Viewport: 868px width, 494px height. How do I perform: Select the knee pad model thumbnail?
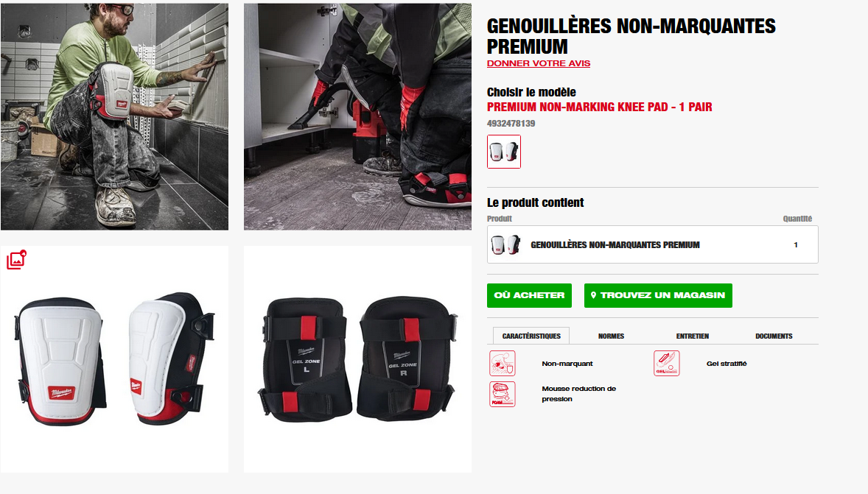504,152
